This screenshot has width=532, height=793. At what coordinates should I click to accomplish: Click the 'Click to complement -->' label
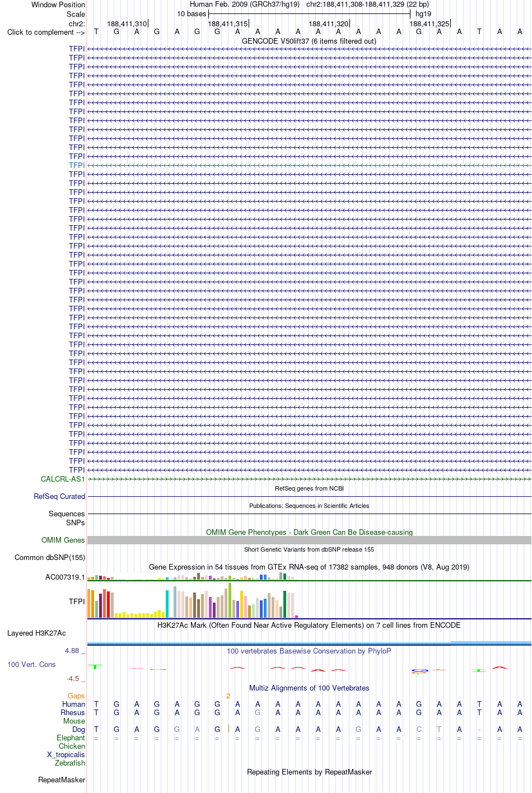(x=46, y=32)
